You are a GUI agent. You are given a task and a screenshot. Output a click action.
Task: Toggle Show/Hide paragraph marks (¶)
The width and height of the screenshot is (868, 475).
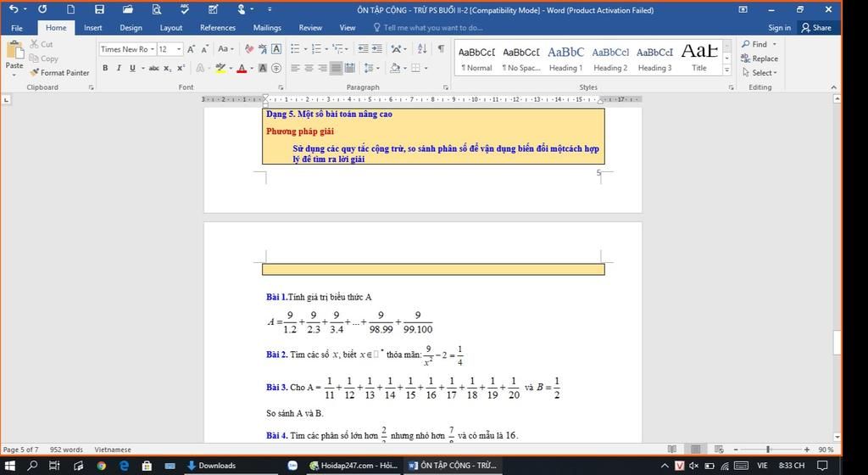point(441,48)
